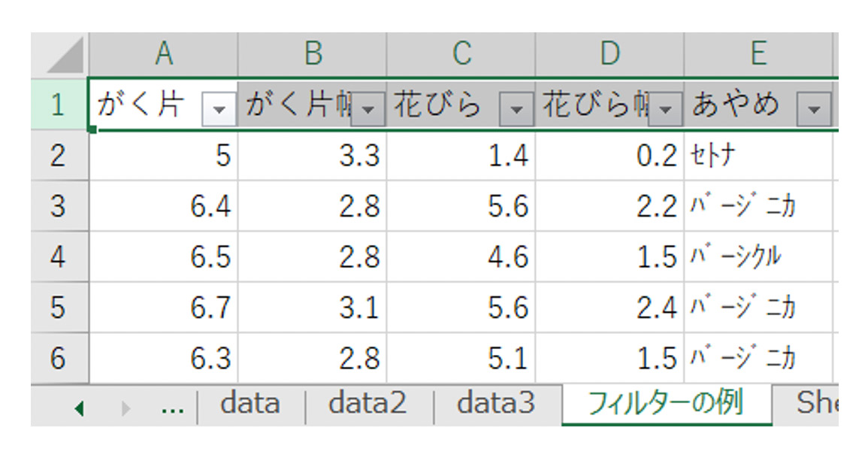868x461 pixels.
Task: Select row 6 header
Action: point(59,358)
